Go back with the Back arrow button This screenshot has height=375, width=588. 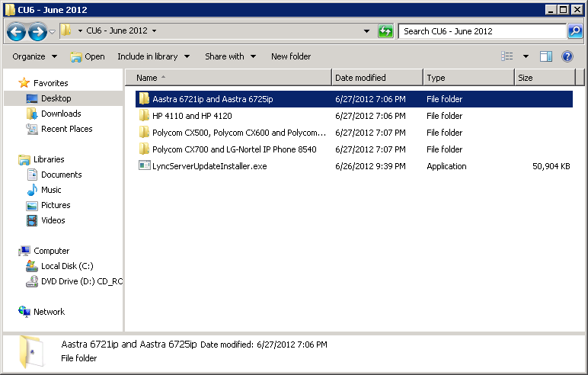click(16, 31)
